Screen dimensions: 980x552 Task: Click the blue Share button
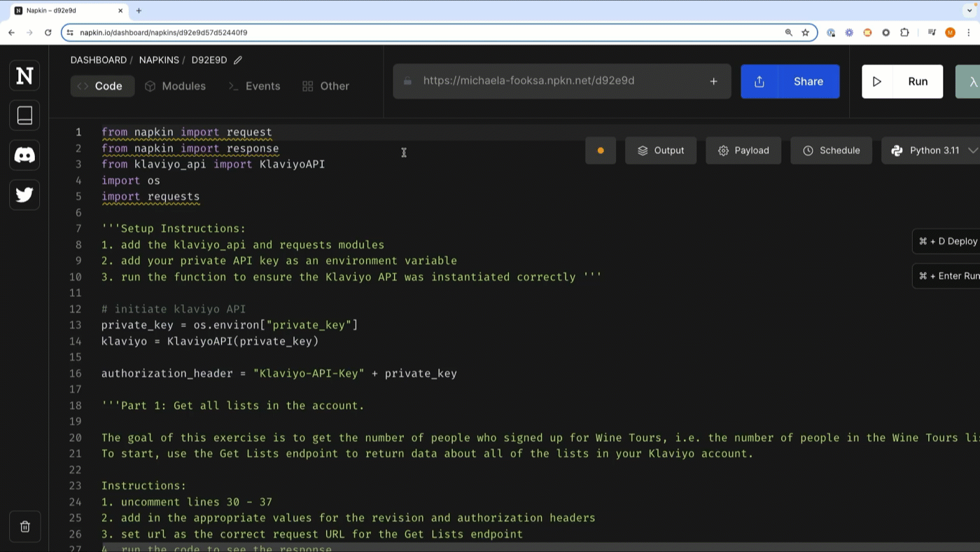790,81
